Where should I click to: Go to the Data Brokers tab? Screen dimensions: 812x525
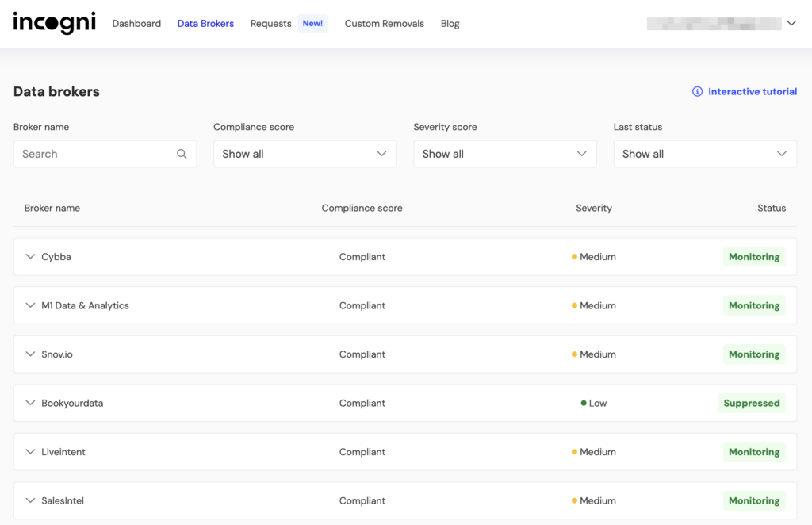click(205, 23)
